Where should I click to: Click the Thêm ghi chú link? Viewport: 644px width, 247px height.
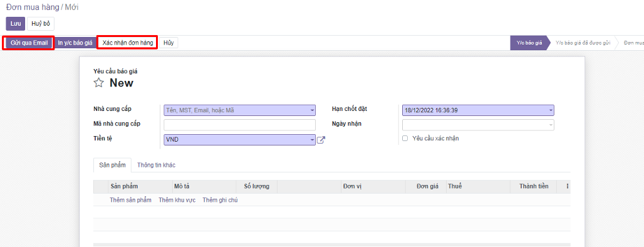[220, 200]
